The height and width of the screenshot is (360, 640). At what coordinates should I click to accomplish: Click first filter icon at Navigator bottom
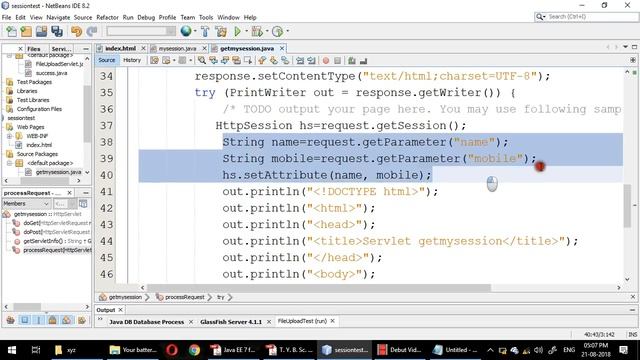[x=10, y=320]
